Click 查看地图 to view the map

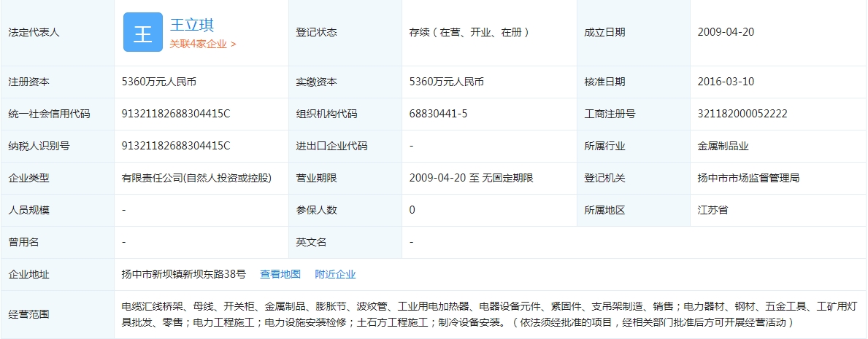[280, 274]
